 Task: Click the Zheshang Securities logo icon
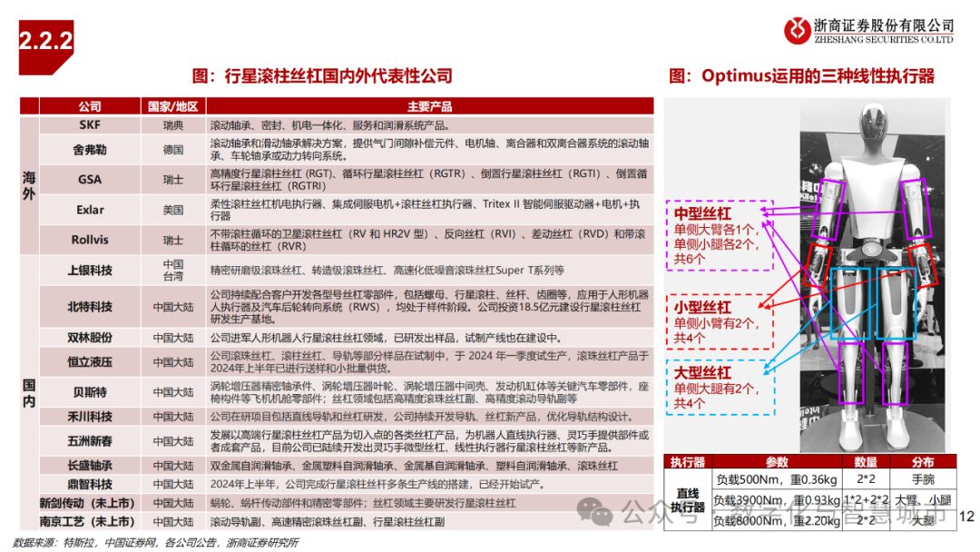pos(798,30)
